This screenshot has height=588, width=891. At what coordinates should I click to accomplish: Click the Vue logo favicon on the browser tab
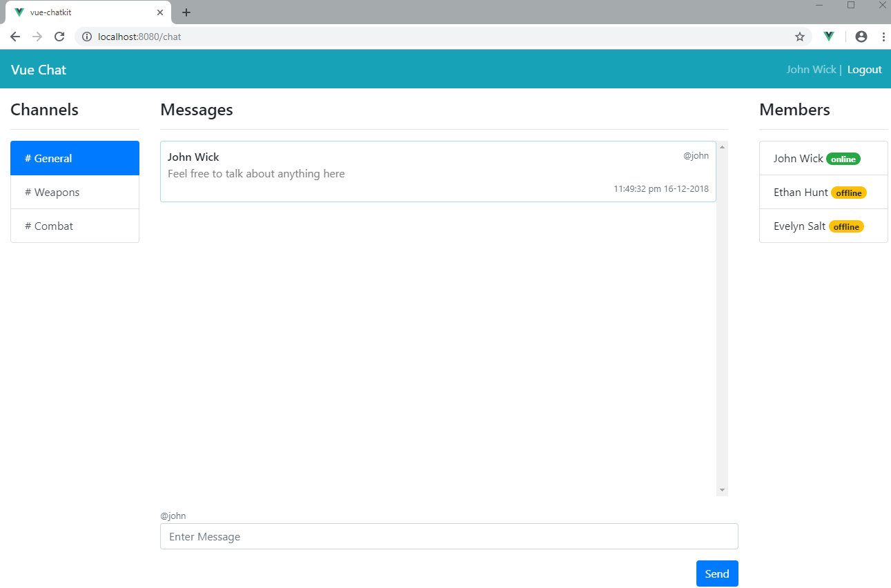17,12
